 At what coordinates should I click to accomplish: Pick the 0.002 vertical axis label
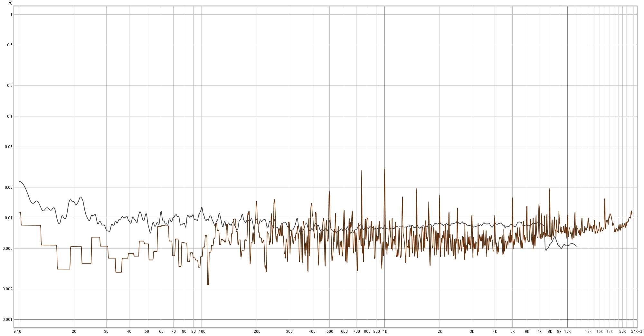(8, 289)
